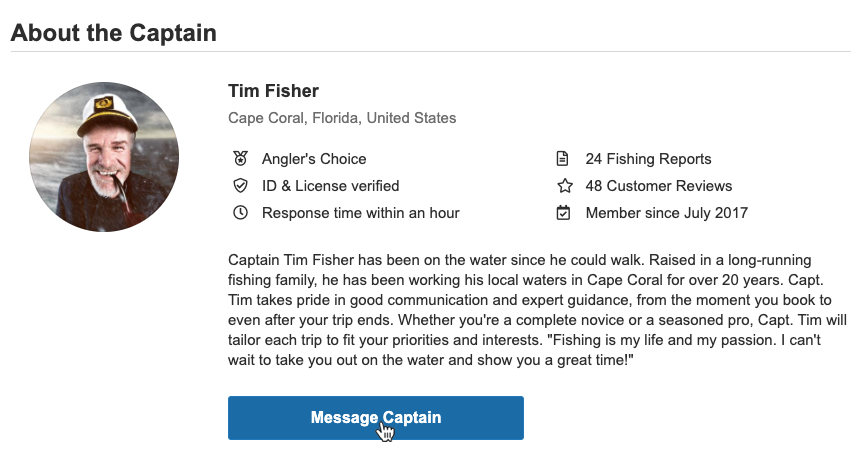Open the 24 Fishing Reports link

(648, 159)
